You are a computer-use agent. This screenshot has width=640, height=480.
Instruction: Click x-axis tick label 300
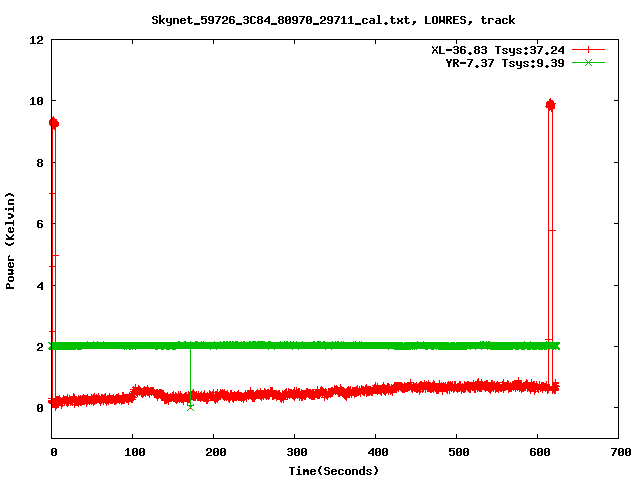pyautogui.click(x=297, y=452)
